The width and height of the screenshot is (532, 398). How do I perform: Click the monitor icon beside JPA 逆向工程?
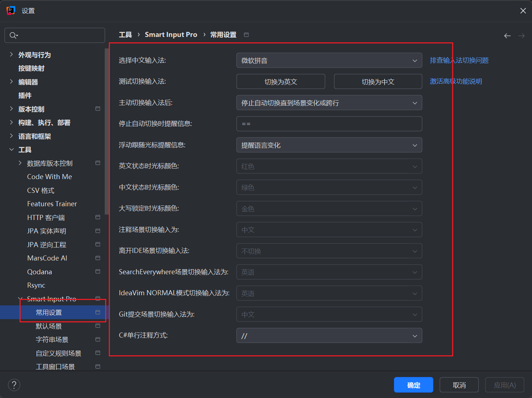pyautogui.click(x=97, y=244)
